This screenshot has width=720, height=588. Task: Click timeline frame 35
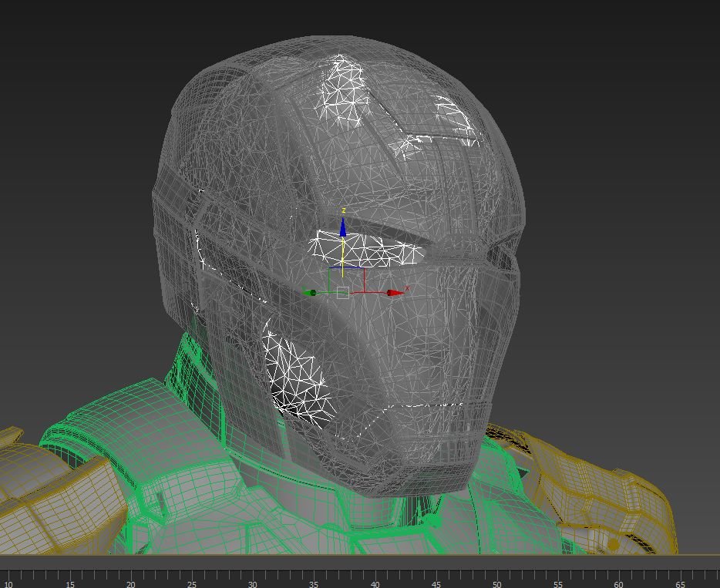[x=314, y=584]
